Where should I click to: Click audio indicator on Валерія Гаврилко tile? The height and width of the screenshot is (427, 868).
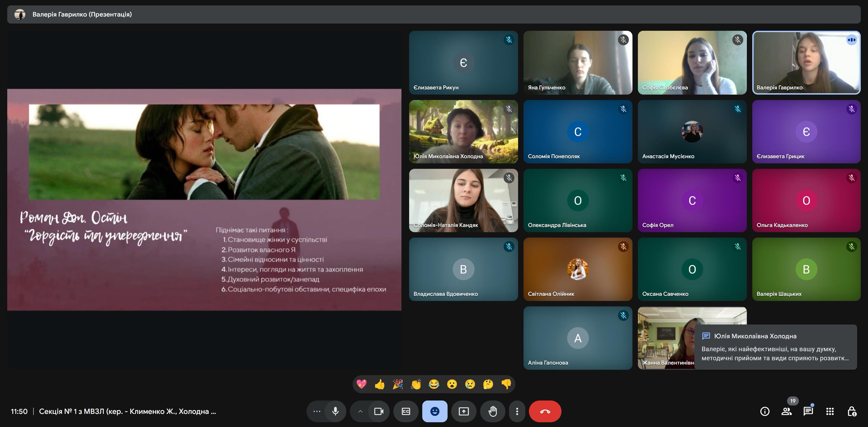(851, 40)
